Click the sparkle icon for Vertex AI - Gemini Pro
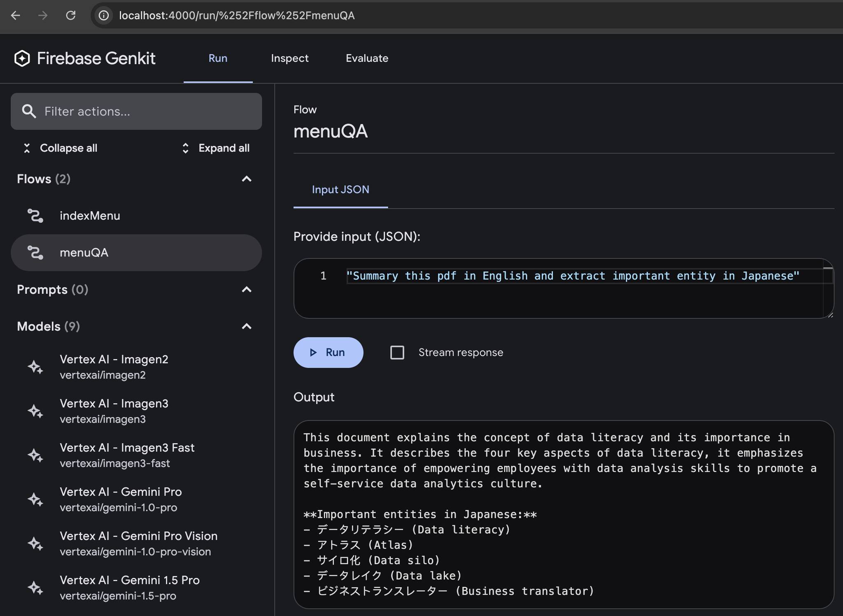Screen dimensions: 843x616 pyautogui.click(x=35, y=499)
